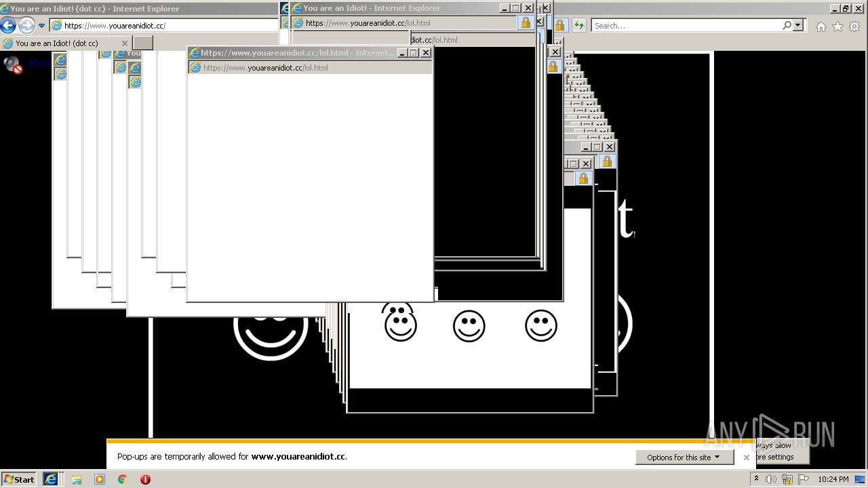This screenshot has width=868, height=488.
Task: Click the IE Forward navigation button
Action: tap(26, 26)
